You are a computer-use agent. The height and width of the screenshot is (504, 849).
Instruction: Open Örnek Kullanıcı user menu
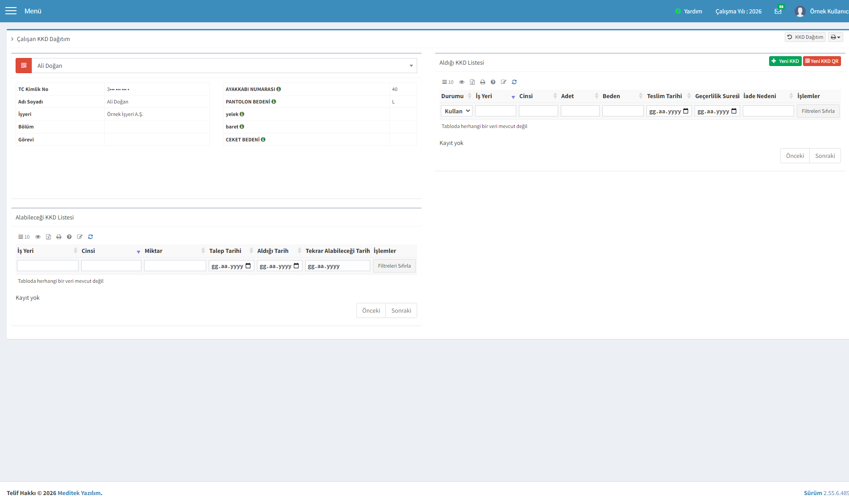822,11
